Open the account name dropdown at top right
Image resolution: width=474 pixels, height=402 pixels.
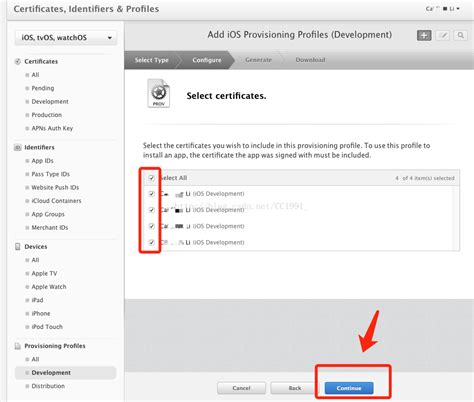pos(443,9)
